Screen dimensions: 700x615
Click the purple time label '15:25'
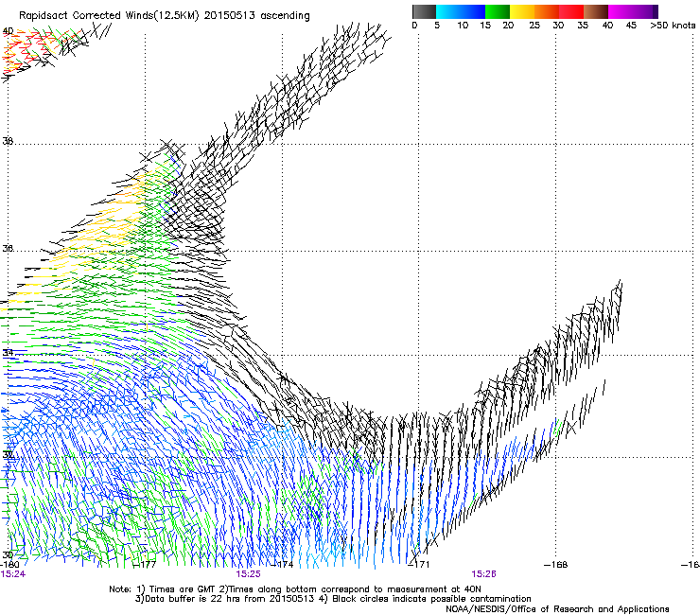tap(248, 574)
